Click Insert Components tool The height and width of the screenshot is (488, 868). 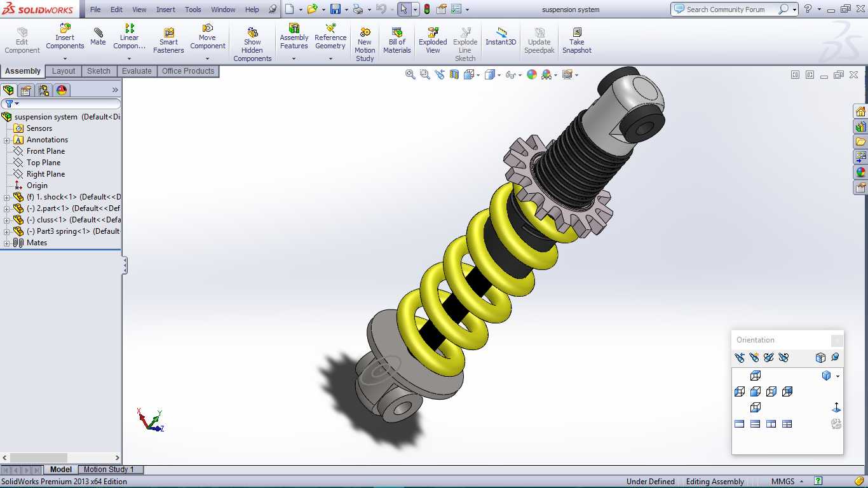(x=65, y=37)
